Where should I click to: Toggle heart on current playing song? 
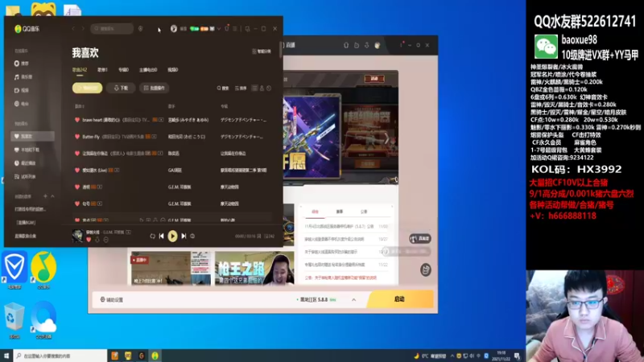(89, 240)
